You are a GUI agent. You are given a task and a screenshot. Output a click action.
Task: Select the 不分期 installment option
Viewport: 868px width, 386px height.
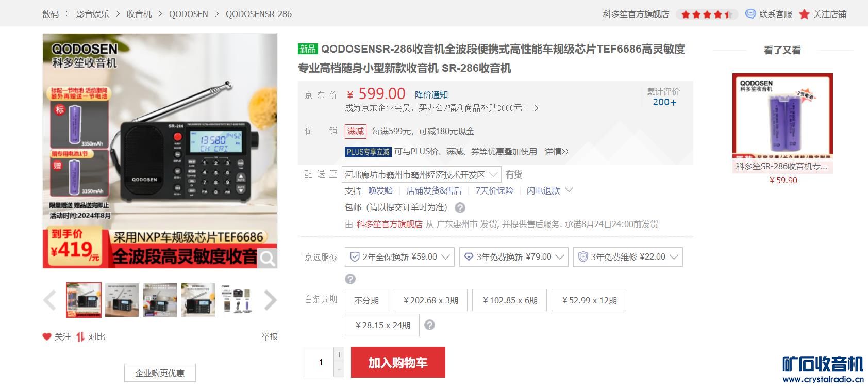click(x=366, y=300)
